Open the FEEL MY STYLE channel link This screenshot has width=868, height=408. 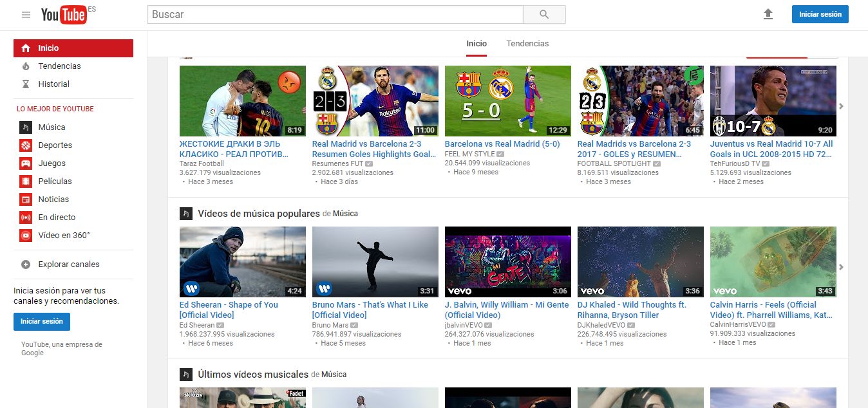470,154
